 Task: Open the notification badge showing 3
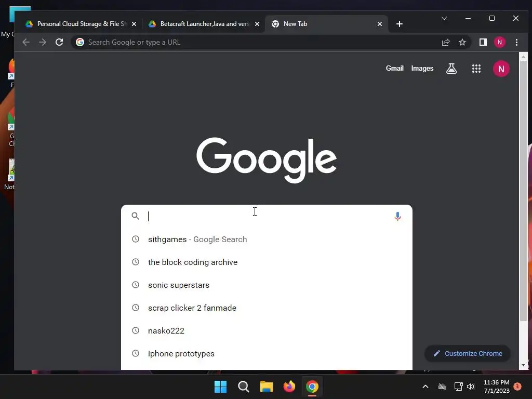click(517, 387)
